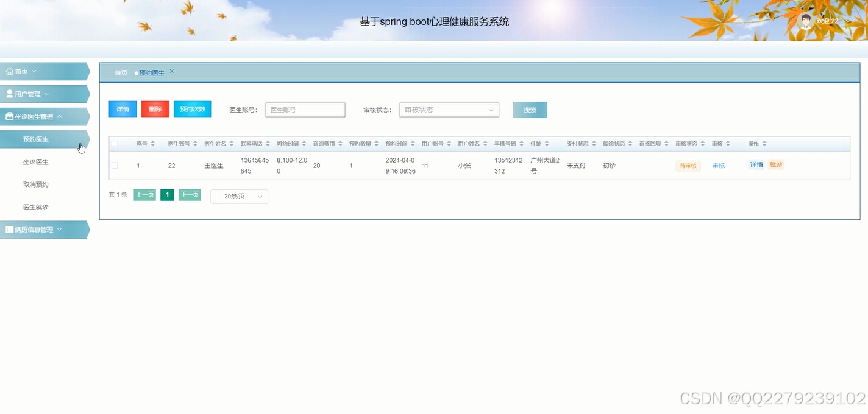This screenshot has height=414, width=868.
Task: Click the green page number 1 button
Action: coord(166,194)
